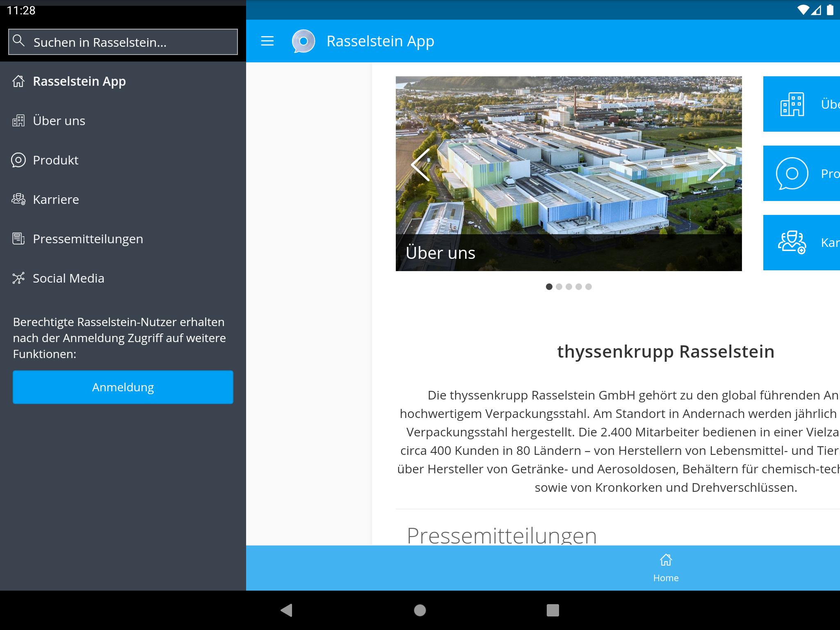Tap the Home tab in bottom bar

click(666, 568)
